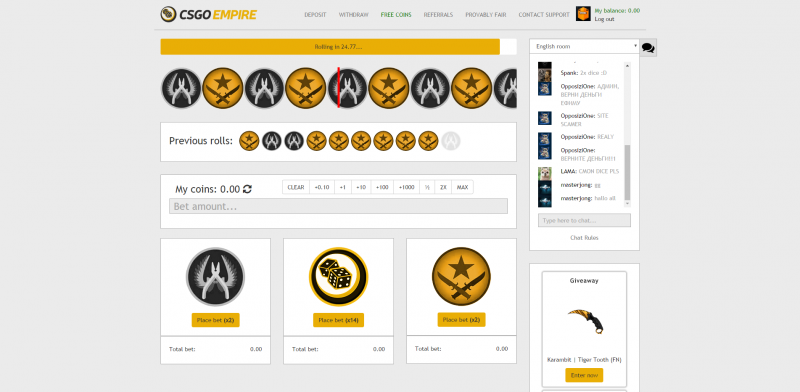The width and height of the screenshot is (800, 392).
Task: Click the faded last previous roll coin
Action: click(451, 140)
